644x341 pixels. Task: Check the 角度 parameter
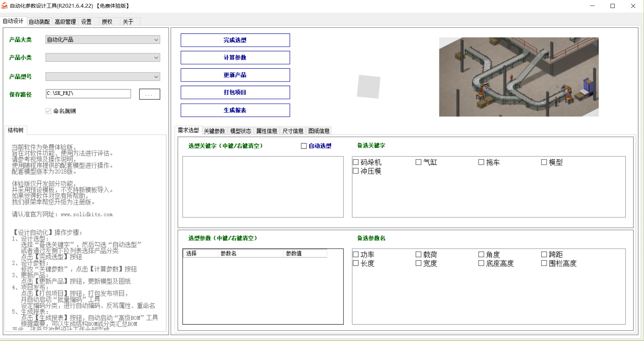click(x=481, y=254)
